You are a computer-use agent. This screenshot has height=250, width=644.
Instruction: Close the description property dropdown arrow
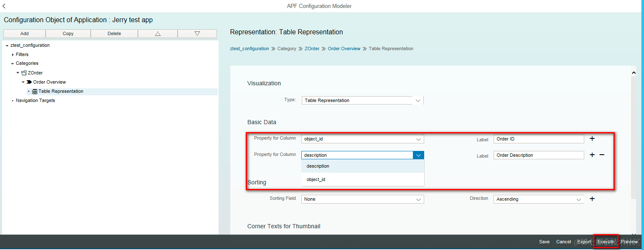coord(418,155)
